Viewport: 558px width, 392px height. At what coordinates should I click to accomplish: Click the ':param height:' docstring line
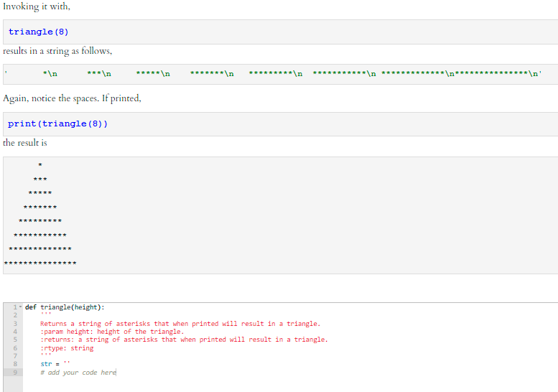(x=112, y=332)
